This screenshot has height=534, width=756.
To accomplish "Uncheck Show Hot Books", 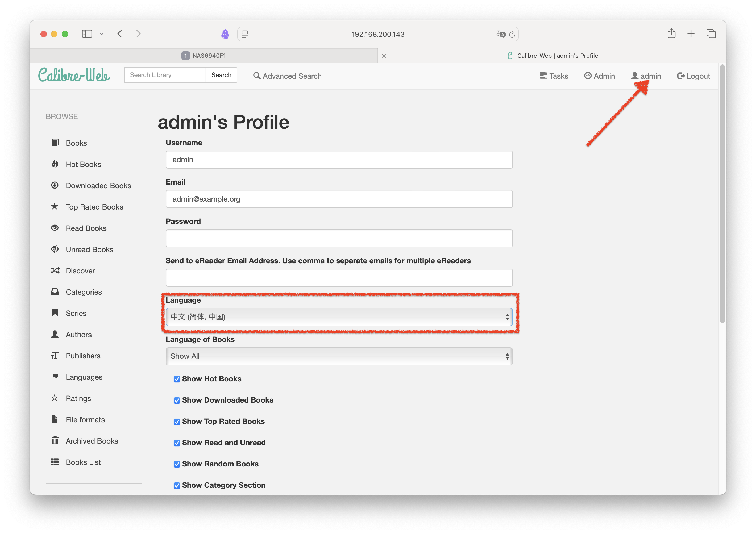I will point(177,379).
